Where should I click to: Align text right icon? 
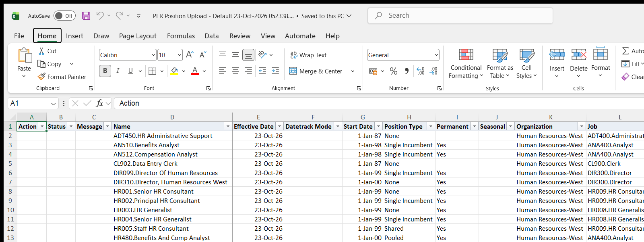[x=248, y=71]
